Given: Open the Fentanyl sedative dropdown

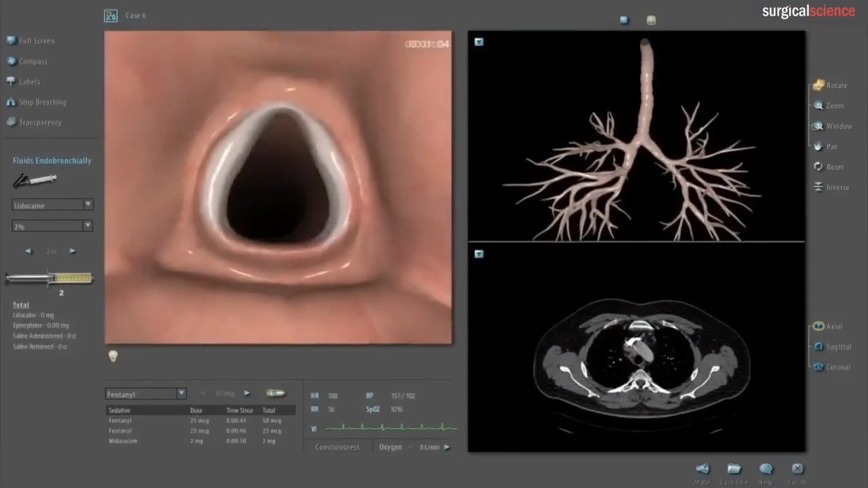Looking at the screenshot, I should pos(181,394).
